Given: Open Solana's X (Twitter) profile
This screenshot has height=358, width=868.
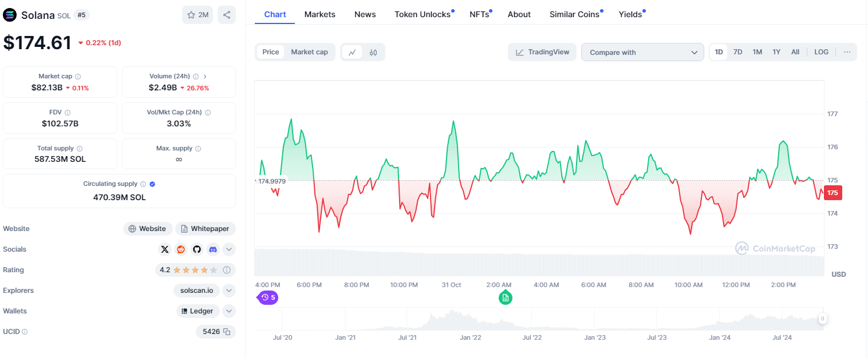Looking at the screenshot, I should coord(165,249).
